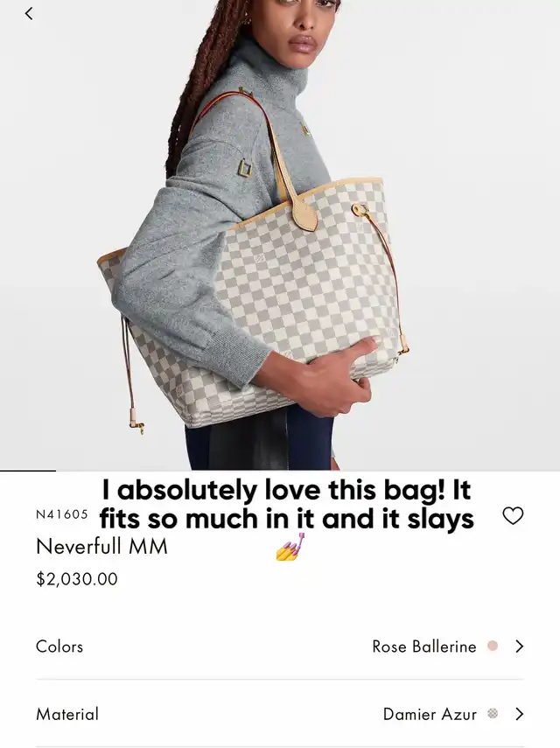
Task: Go back using the top-left arrow
Action: click(x=29, y=13)
